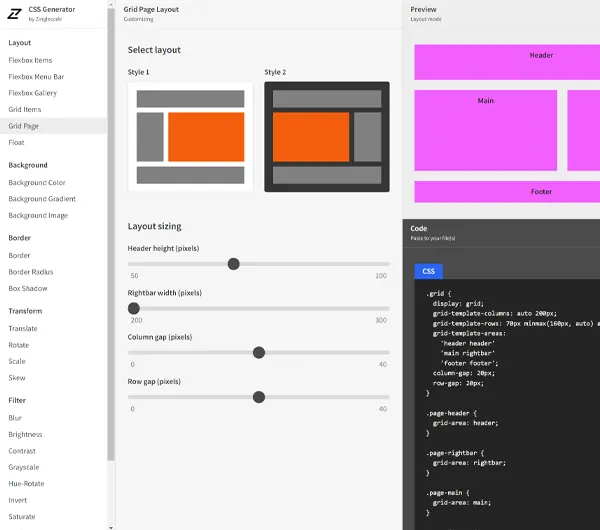600x530 pixels.
Task: Open the Grayscale filter generator
Action: tap(24, 467)
